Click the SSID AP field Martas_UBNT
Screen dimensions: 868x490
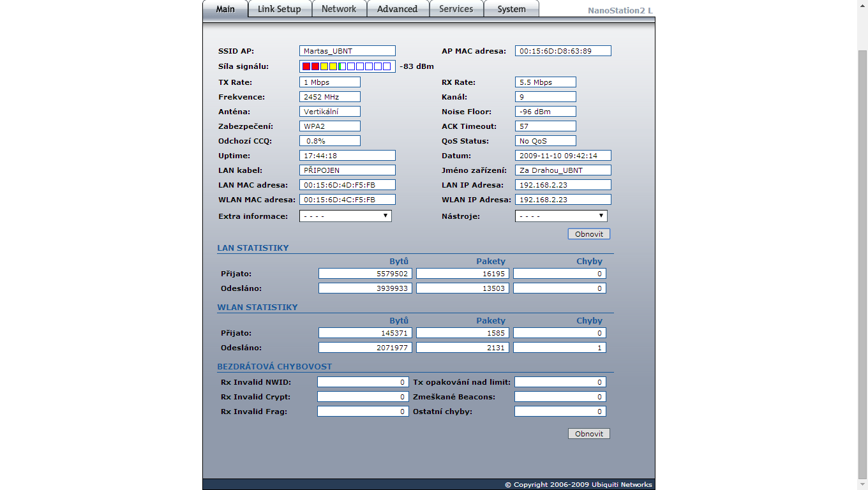pyautogui.click(x=347, y=51)
